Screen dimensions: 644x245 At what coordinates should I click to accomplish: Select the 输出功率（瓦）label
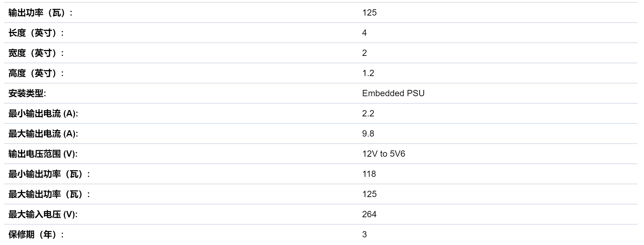coord(40,13)
